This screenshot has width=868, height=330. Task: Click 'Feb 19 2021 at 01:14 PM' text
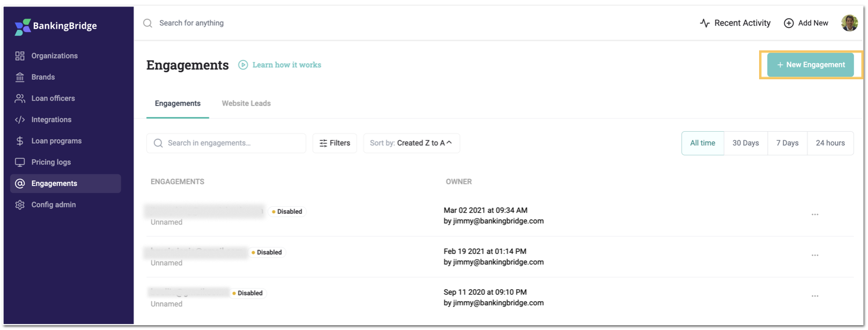pyautogui.click(x=485, y=251)
